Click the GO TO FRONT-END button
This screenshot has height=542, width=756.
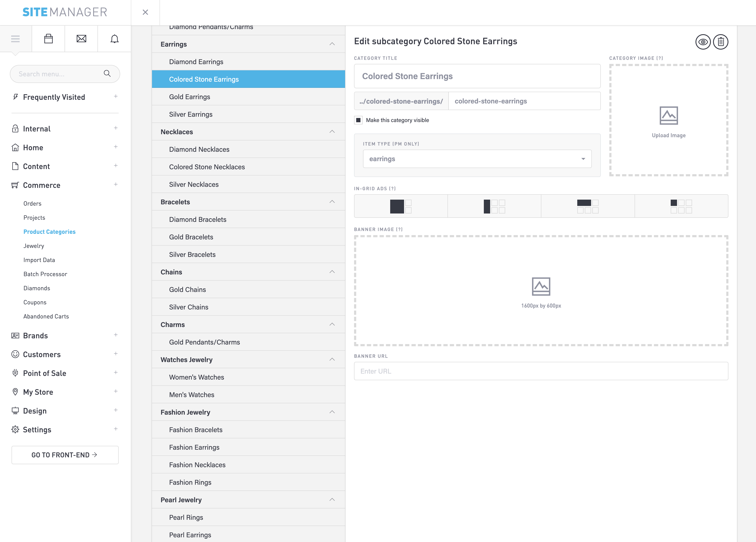[x=65, y=455]
